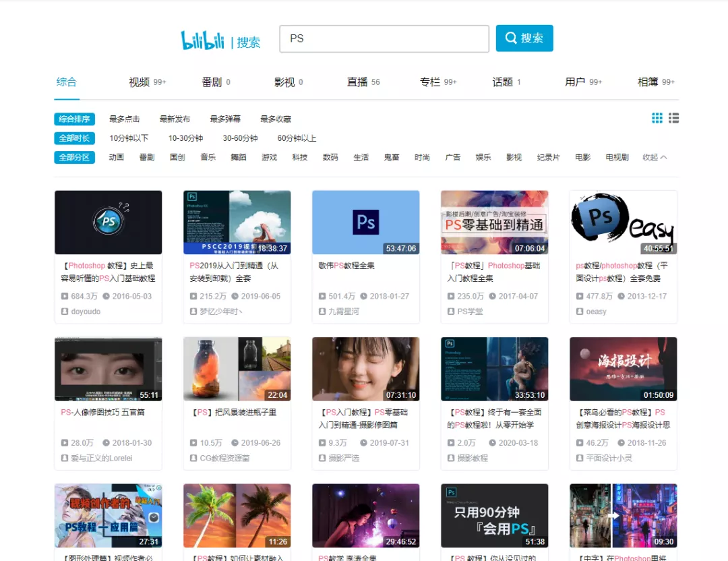Switch to list view layout
This screenshot has width=728, height=561.
[673, 118]
